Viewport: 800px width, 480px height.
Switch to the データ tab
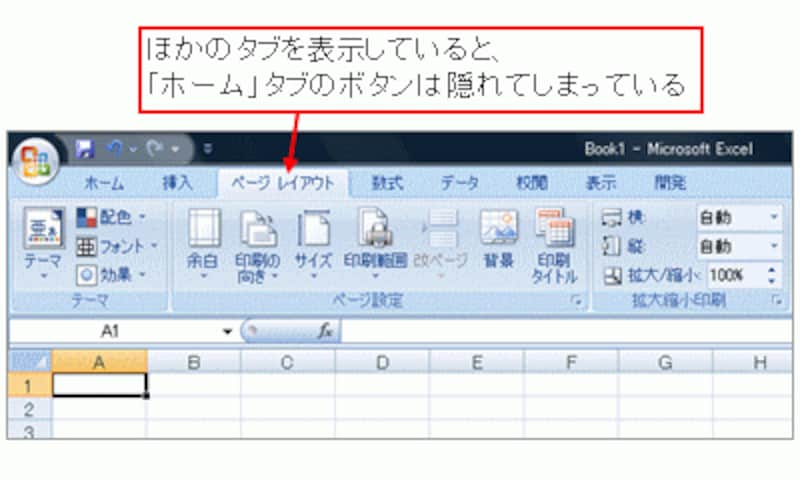click(460, 183)
